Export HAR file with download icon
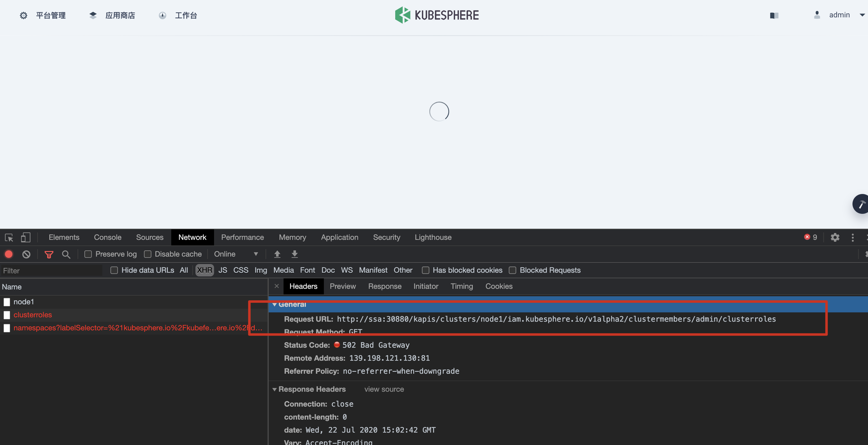 click(x=294, y=254)
